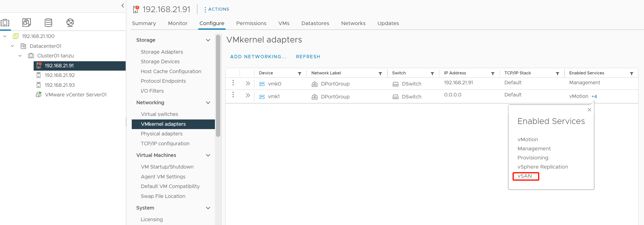
Task: Click the REFRESH button
Action: click(308, 57)
